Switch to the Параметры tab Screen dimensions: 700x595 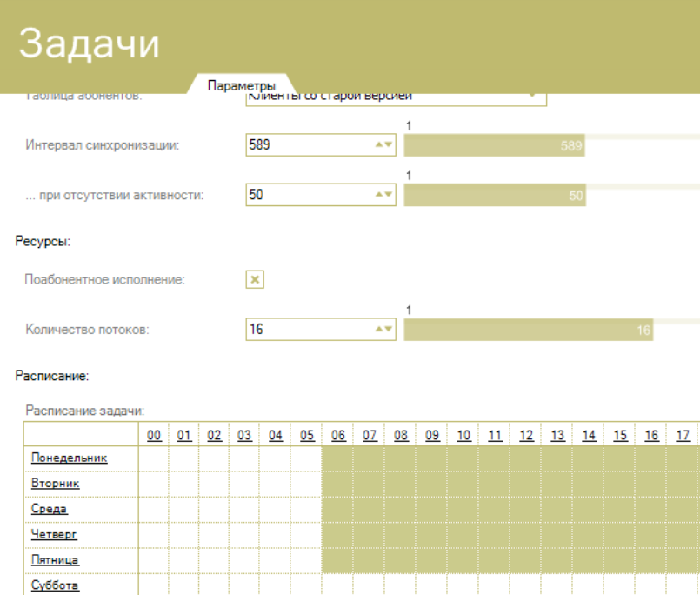click(x=241, y=85)
